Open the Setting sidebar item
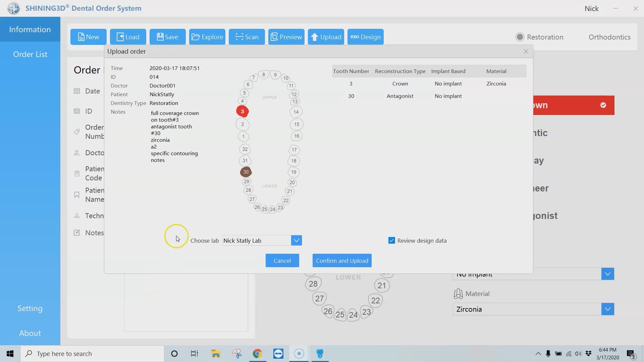 click(30, 308)
